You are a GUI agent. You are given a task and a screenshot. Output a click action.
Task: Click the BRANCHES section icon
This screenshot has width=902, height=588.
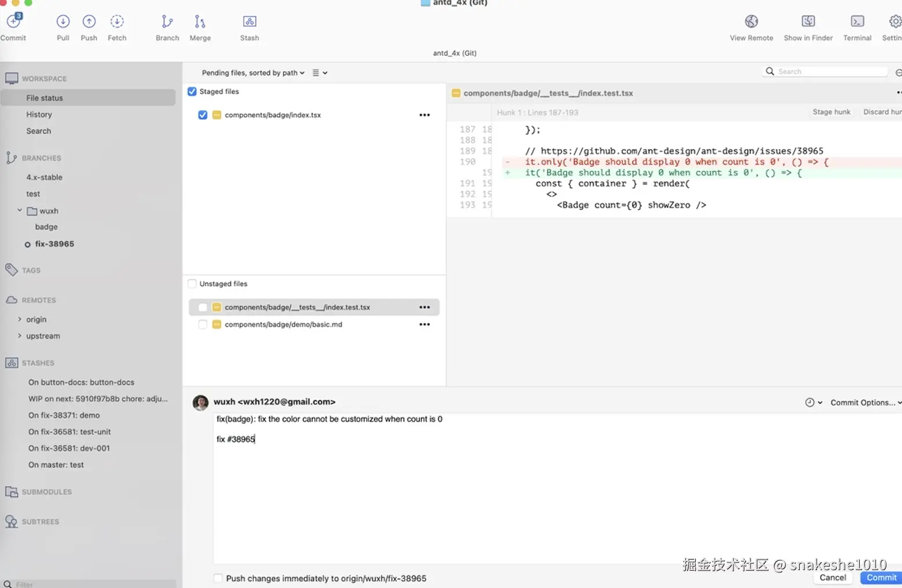[11, 158]
